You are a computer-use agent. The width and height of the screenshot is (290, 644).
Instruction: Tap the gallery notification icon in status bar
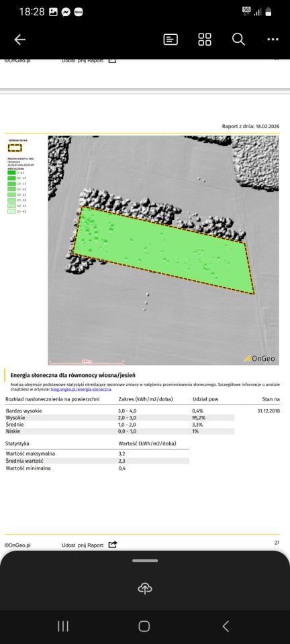pyautogui.click(x=53, y=12)
